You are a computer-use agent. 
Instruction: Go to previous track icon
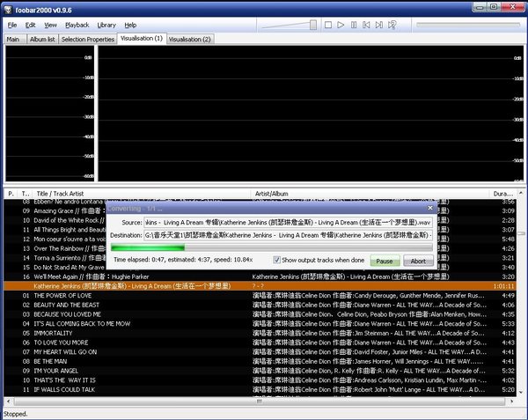(x=366, y=25)
